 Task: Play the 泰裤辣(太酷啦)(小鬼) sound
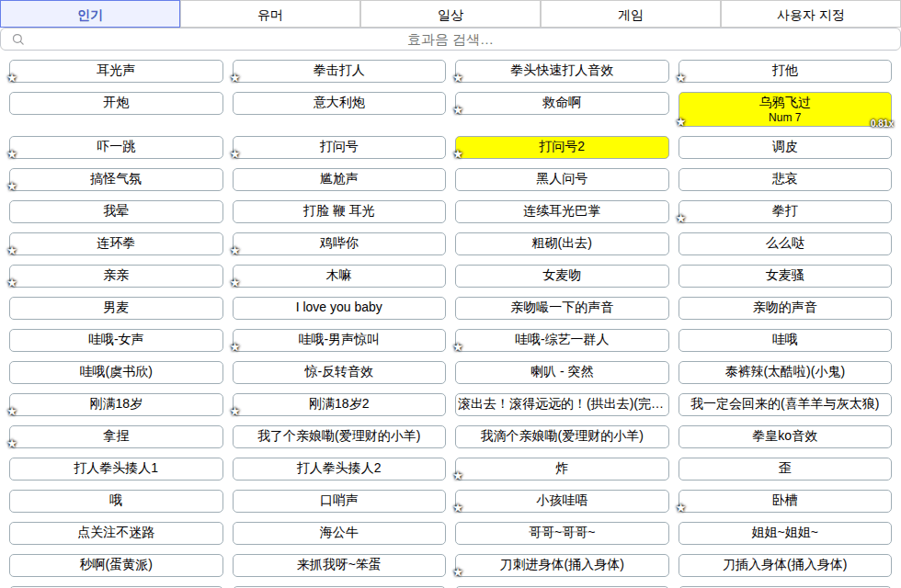point(785,372)
